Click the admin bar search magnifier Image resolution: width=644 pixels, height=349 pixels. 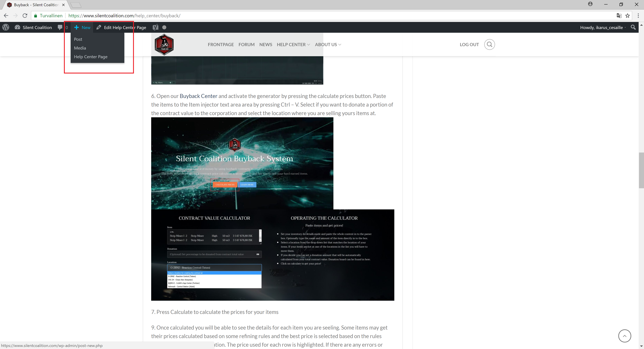tap(633, 27)
